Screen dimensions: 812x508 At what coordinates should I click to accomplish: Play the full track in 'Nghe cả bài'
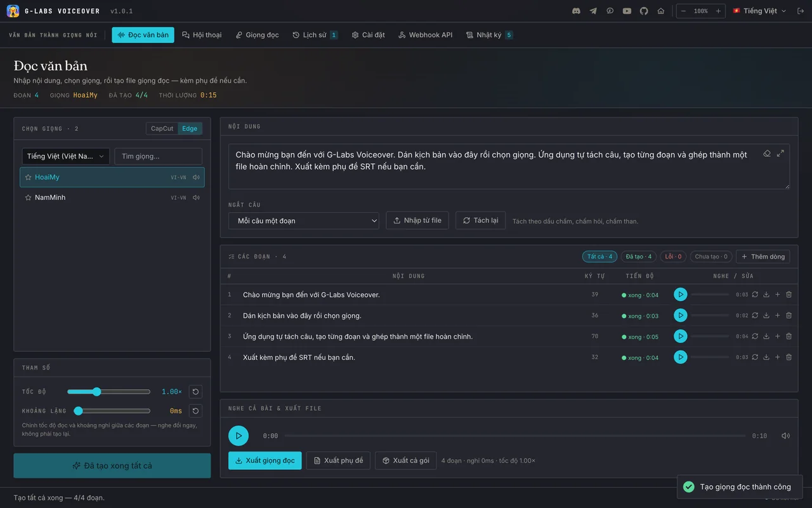pos(239,436)
